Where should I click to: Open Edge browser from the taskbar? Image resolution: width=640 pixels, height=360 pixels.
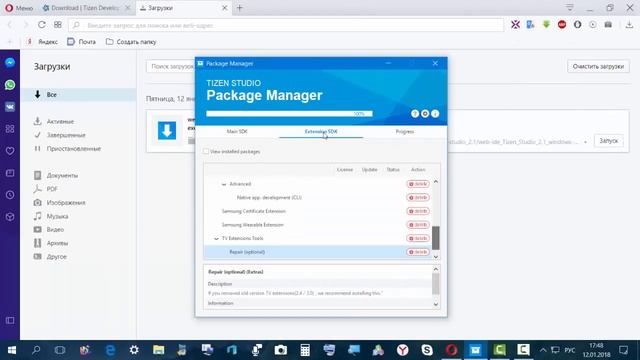coord(110,350)
